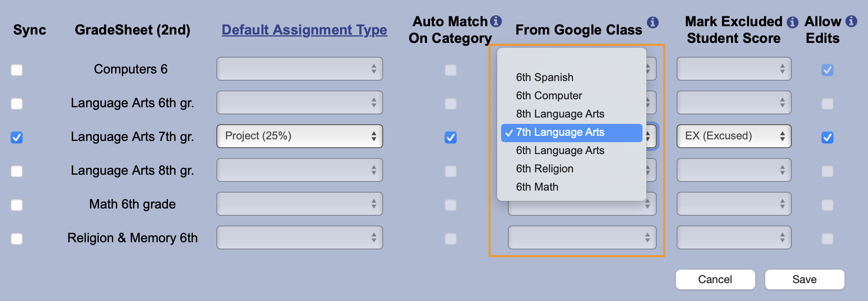This screenshot has width=868, height=301.
Task: Open the Project (25%) assignment type dropdown
Action: pos(300,136)
